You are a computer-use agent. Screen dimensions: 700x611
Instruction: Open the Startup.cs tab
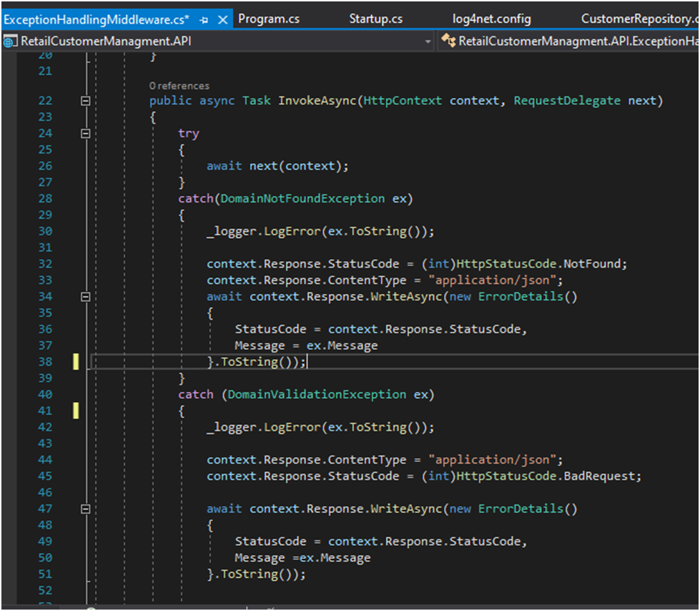(x=375, y=19)
